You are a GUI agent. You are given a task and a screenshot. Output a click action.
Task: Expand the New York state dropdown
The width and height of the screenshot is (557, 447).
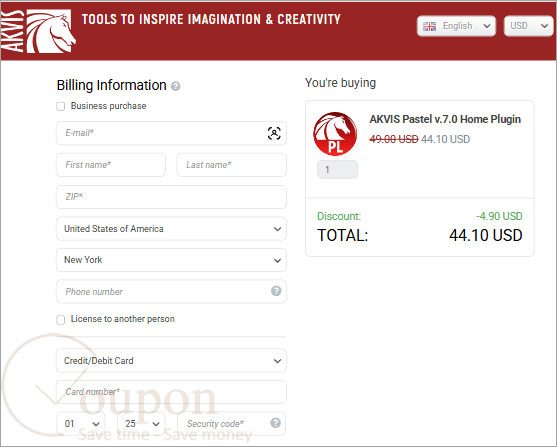pos(171,260)
